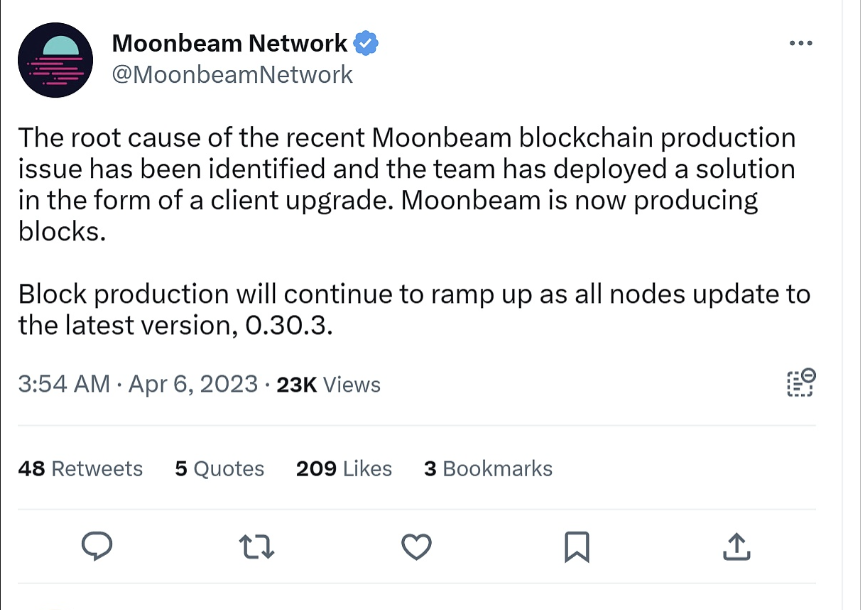Open the three-dot more options menu
Viewport: 861px width, 610px height.
tap(799, 42)
